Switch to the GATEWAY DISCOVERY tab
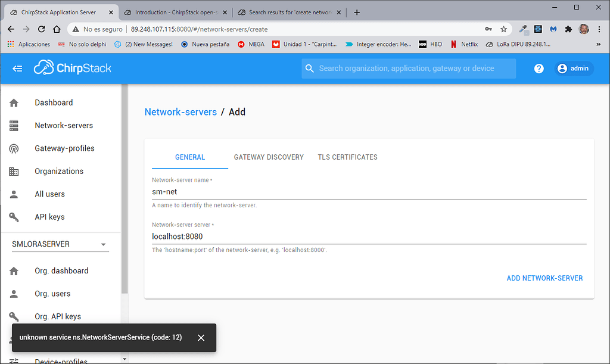Viewport: 610px width, 364px height. tap(269, 157)
